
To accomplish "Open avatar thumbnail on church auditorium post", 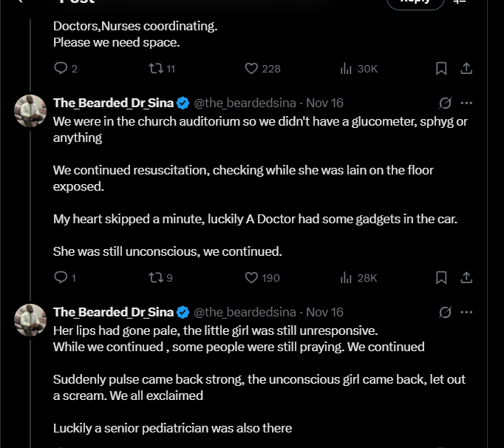I will point(30,110).
